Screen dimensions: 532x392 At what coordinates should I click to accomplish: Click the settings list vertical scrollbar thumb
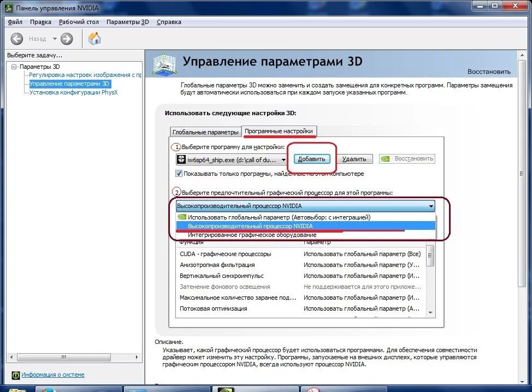(430, 257)
